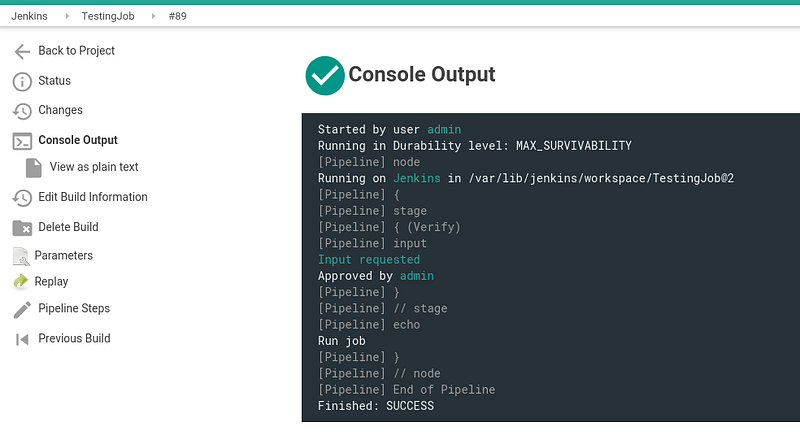
Task: Click the [Pipeline] echo log line
Action: click(x=369, y=325)
